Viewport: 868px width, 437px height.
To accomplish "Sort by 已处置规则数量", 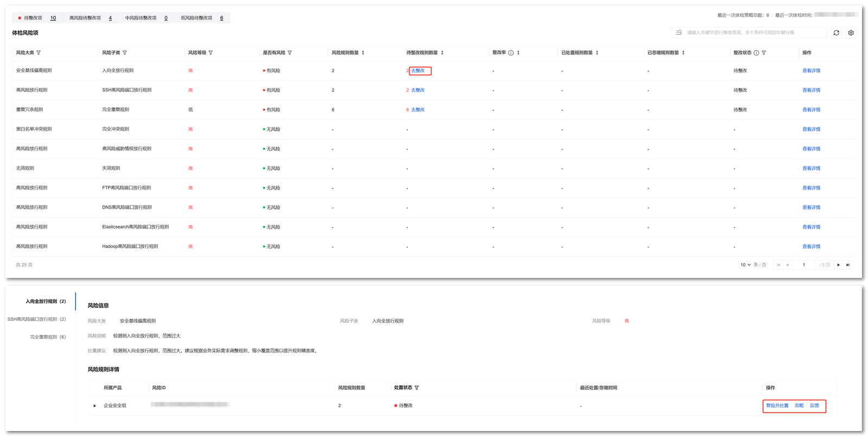I will 597,53.
